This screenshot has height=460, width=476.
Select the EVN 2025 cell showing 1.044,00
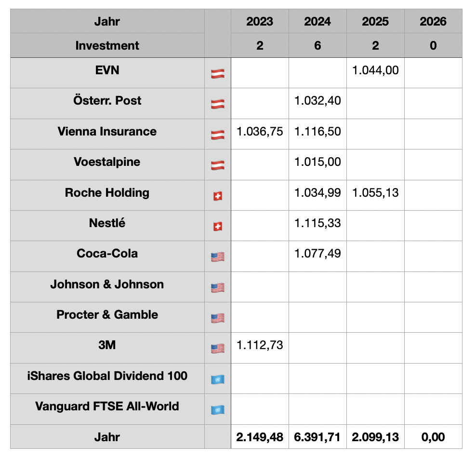tap(375, 70)
